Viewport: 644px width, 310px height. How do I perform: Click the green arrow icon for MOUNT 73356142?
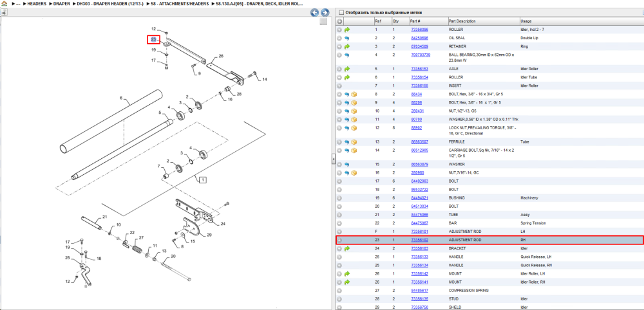347,273
